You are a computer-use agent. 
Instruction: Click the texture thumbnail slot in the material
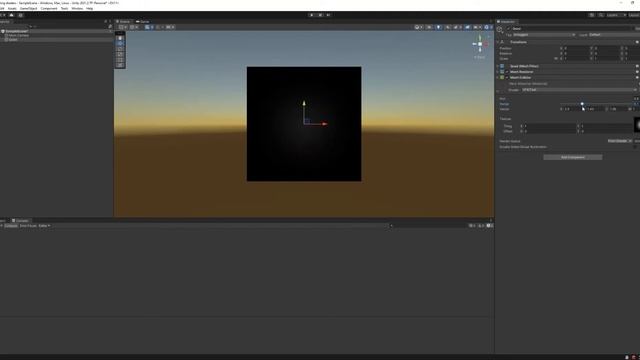[x=637, y=124]
